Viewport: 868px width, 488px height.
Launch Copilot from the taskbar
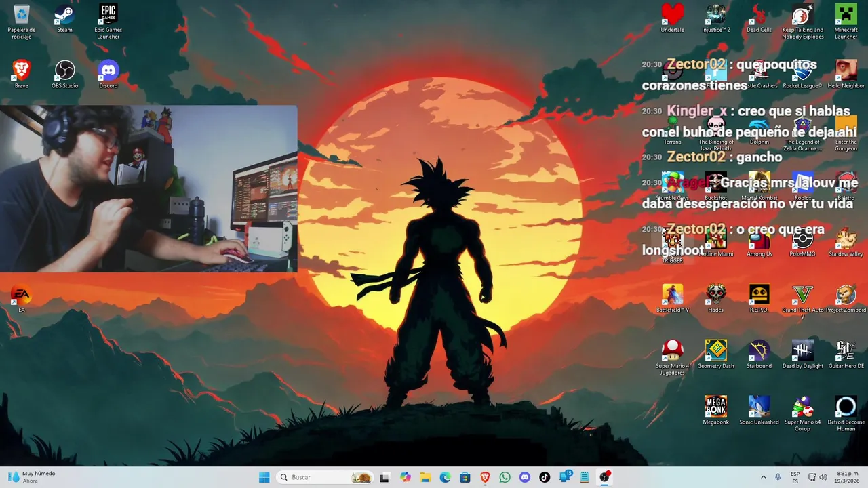pos(406,477)
